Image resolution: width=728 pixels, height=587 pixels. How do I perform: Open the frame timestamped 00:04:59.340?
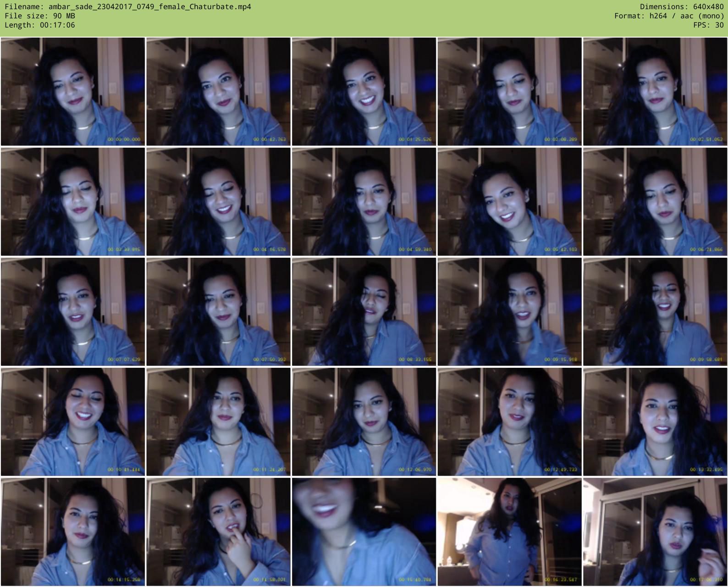point(364,202)
